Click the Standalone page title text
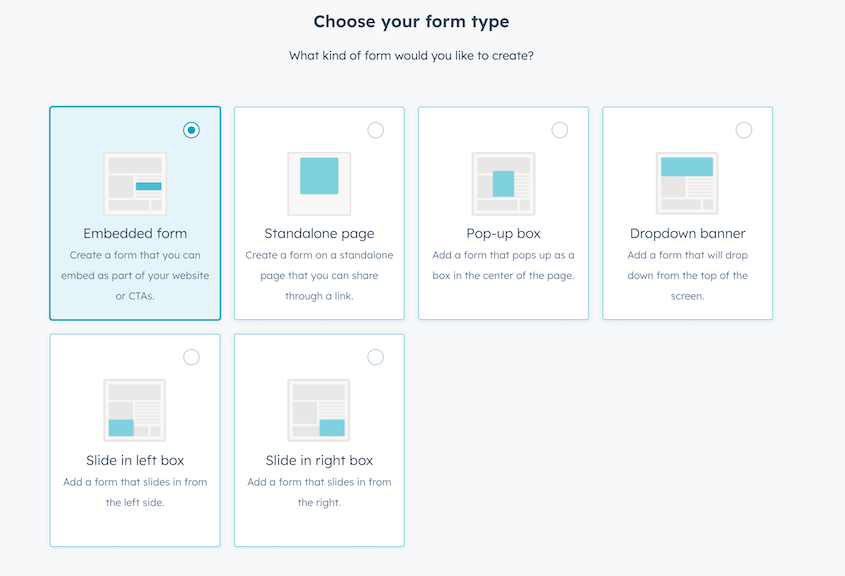Image resolution: width=845 pixels, height=576 pixels. click(x=318, y=233)
